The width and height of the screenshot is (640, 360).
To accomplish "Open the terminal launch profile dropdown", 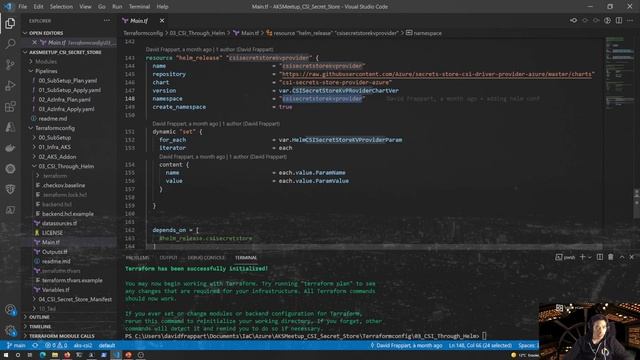I will [589, 257].
